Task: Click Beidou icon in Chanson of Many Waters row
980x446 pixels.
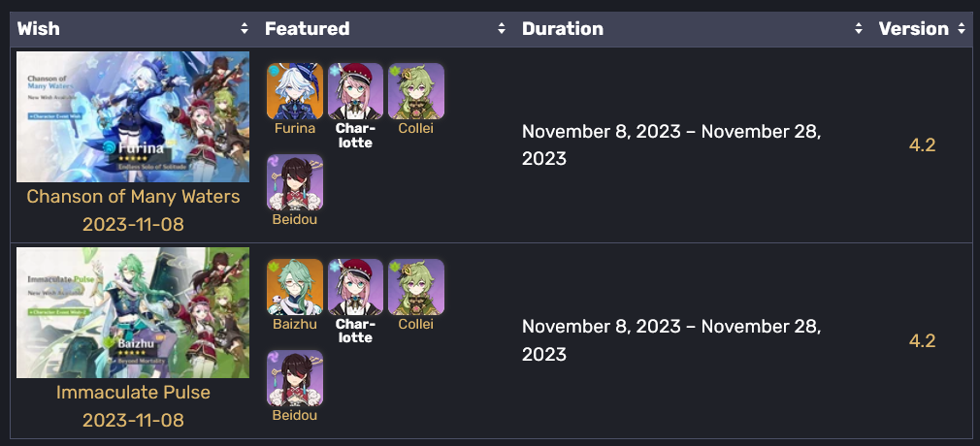Action: (295, 182)
